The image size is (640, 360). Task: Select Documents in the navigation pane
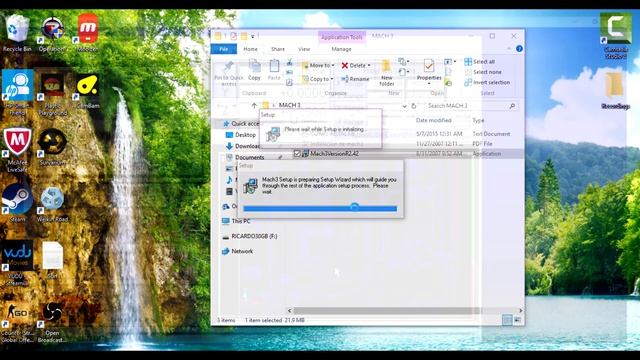pos(245,157)
